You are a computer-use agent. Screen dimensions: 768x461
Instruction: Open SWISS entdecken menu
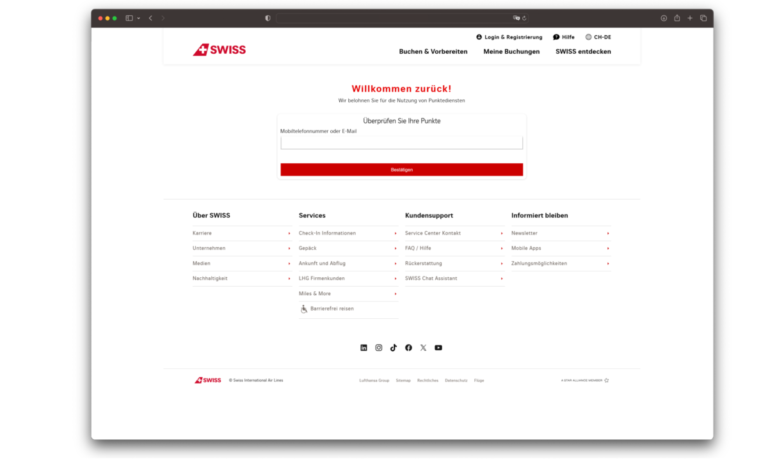click(x=583, y=51)
